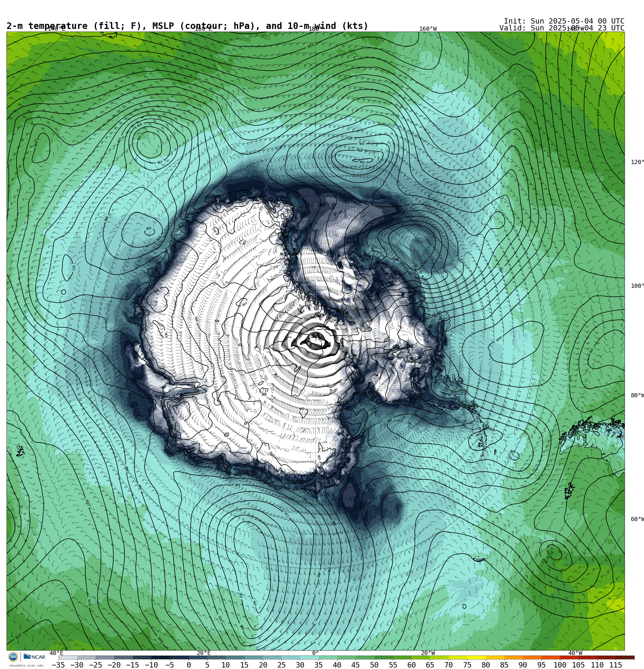Click the 1008 pressure contour label
This screenshot has width=644, height=669.
(x=499, y=339)
